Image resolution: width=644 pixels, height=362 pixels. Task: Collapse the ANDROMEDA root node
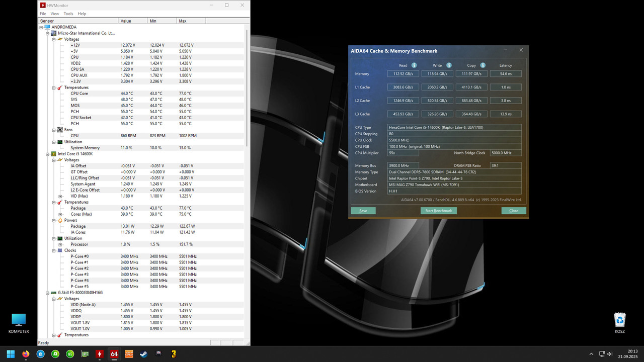tap(42, 27)
